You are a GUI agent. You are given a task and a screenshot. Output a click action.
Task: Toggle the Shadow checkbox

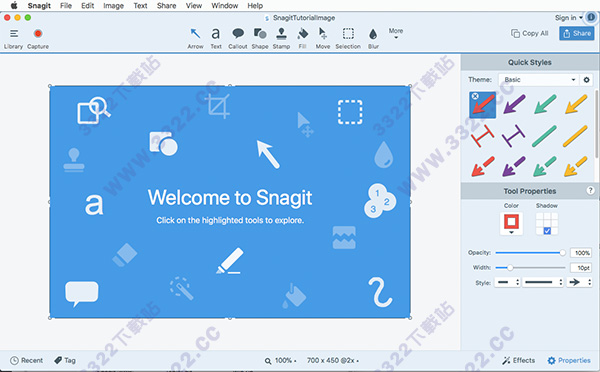pos(547,231)
